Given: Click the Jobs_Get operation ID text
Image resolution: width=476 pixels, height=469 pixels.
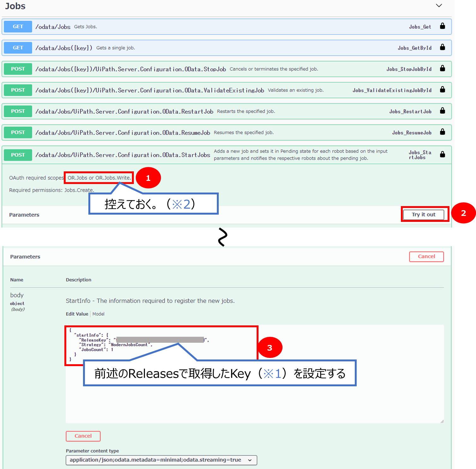Looking at the screenshot, I should click(x=420, y=27).
